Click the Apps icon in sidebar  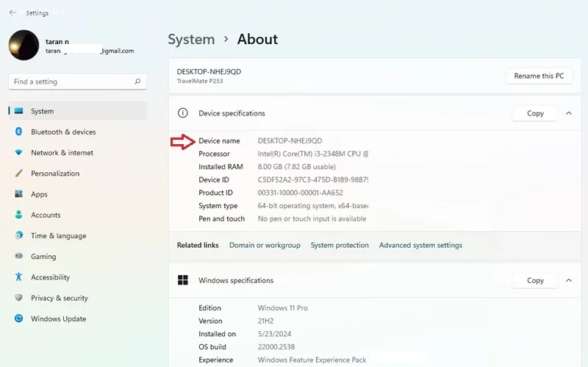coord(19,193)
